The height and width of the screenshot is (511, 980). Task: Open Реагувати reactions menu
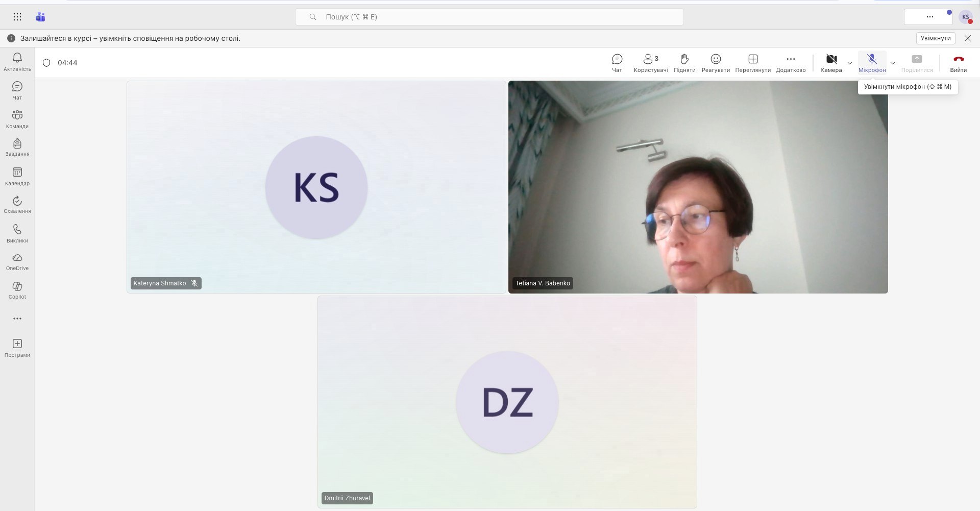[x=716, y=63]
